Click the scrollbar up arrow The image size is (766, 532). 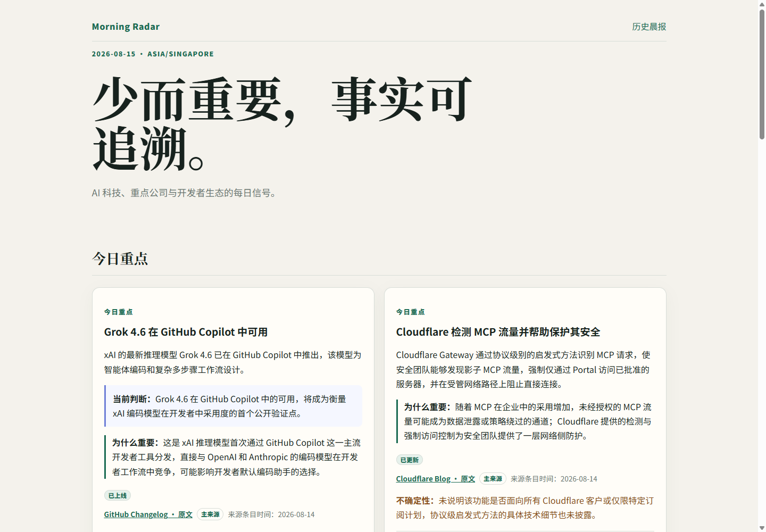(x=762, y=4)
